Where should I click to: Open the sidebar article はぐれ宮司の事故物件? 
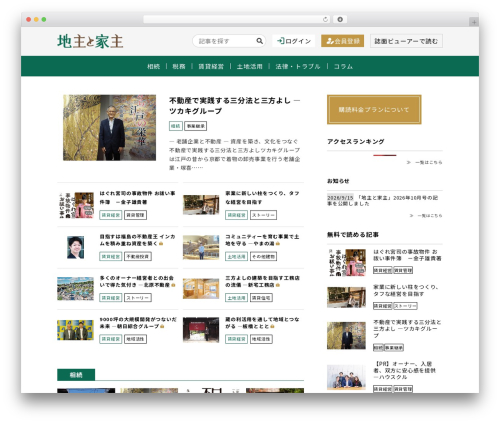pos(407,255)
